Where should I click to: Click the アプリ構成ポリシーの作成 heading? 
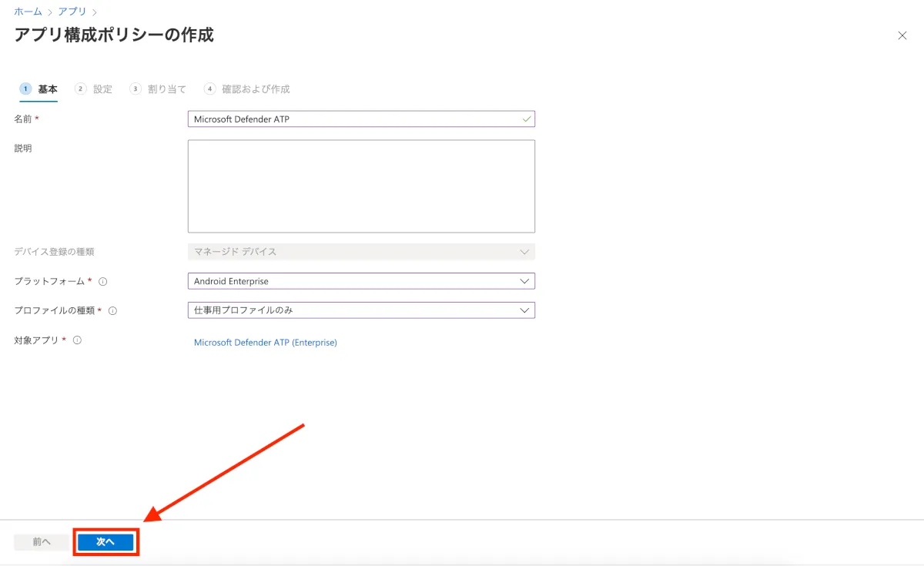pos(114,35)
